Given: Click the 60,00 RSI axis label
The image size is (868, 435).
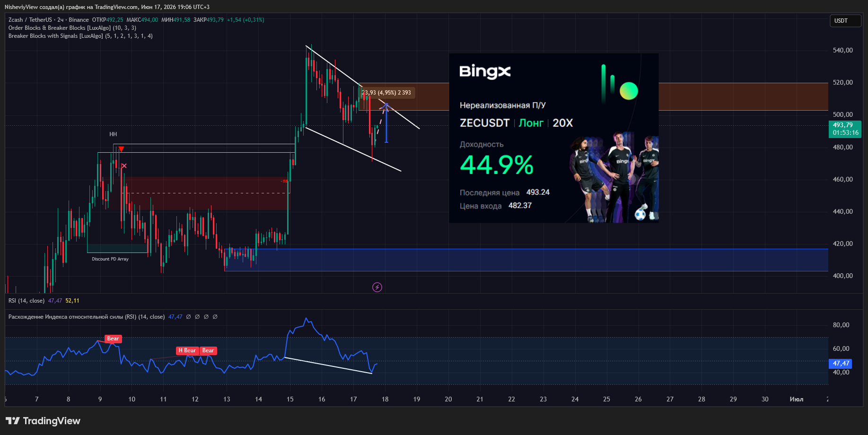Looking at the screenshot, I should coord(841,348).
